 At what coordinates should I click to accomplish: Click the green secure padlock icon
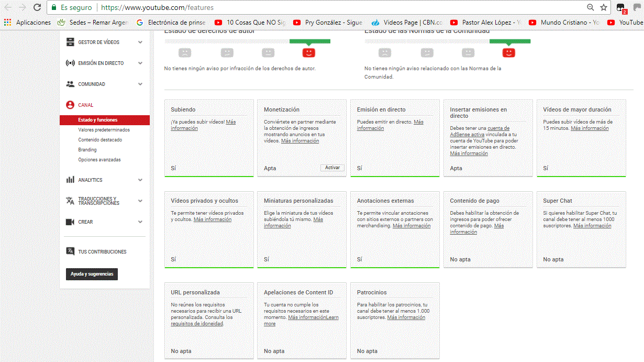[54, 8]
